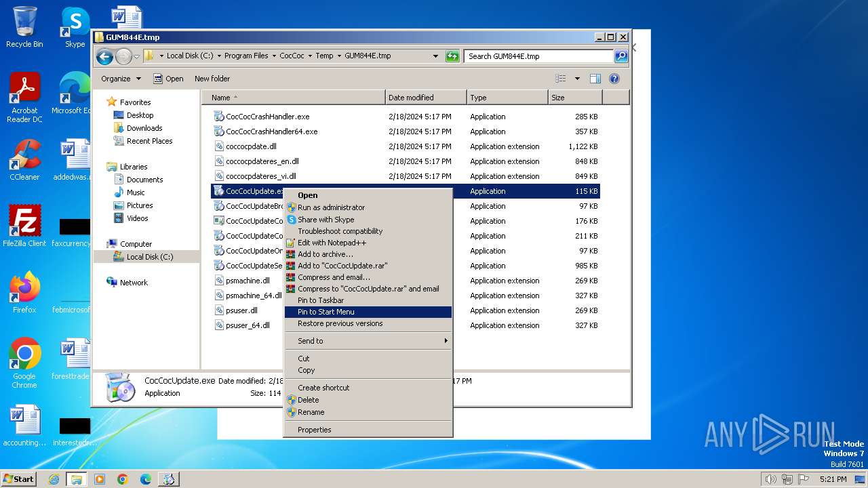Open Recycle Bin desktop icon
Screen dimensions: 868x488
click(24, 27)
